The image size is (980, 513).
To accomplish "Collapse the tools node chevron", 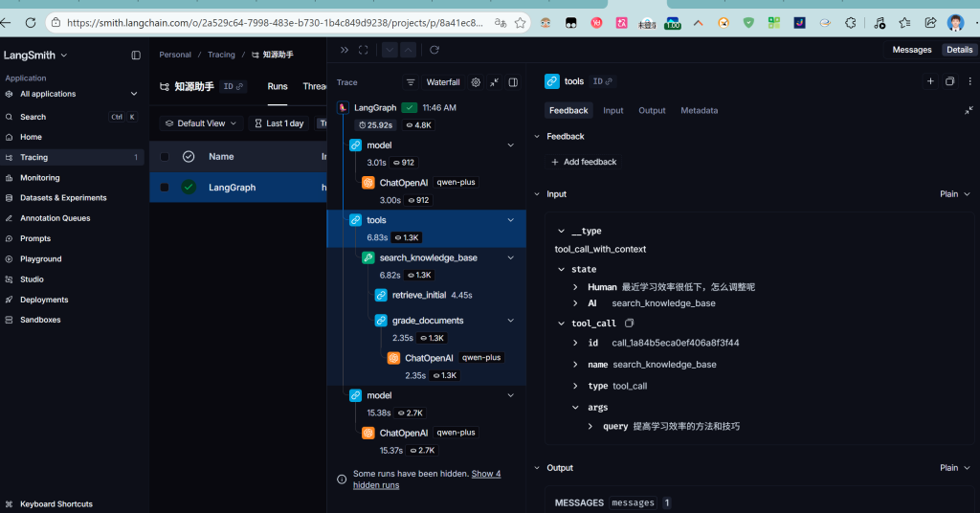I will (511, 220).
